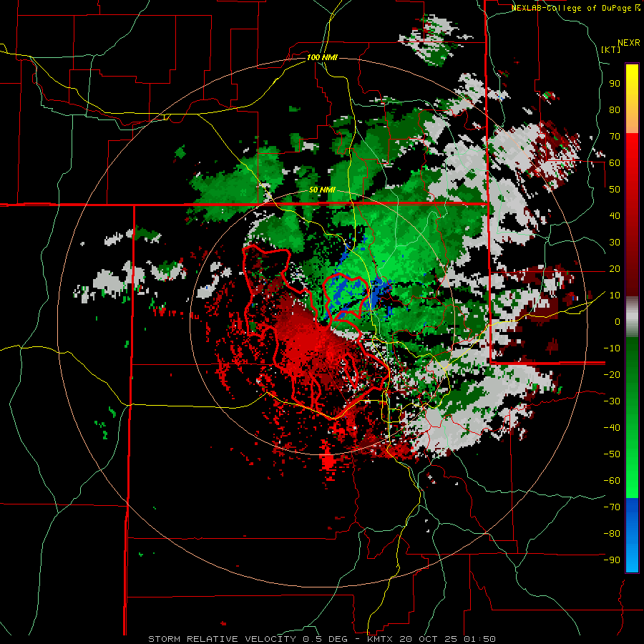Click the "NEXR" label above the scale
This screenshot has height=644, width=644.
(629, 43)
